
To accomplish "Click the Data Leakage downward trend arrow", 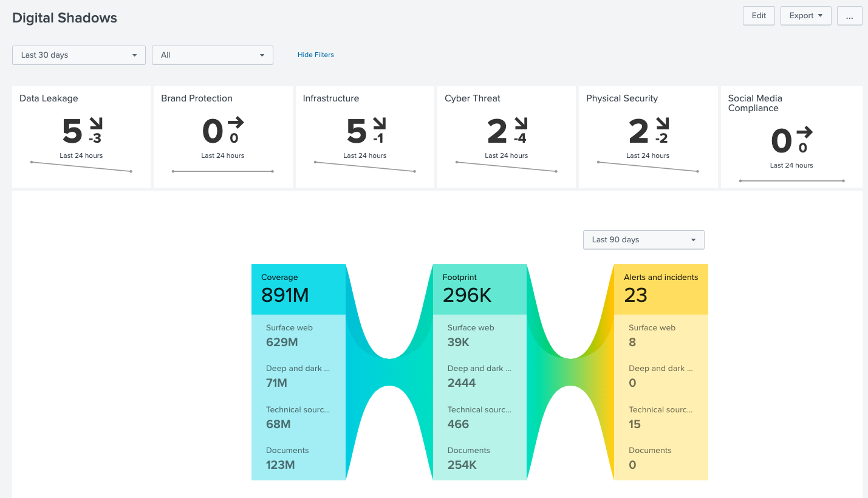I will [x=95, y=123].
